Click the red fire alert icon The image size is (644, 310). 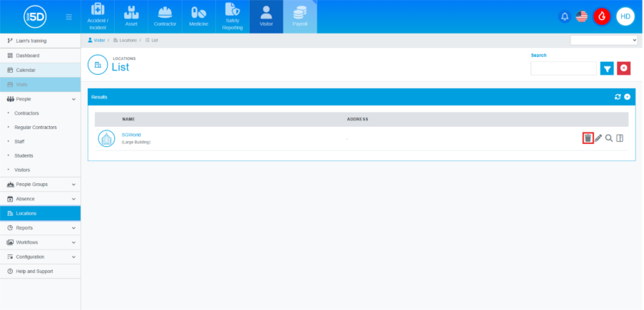[601, 16]
